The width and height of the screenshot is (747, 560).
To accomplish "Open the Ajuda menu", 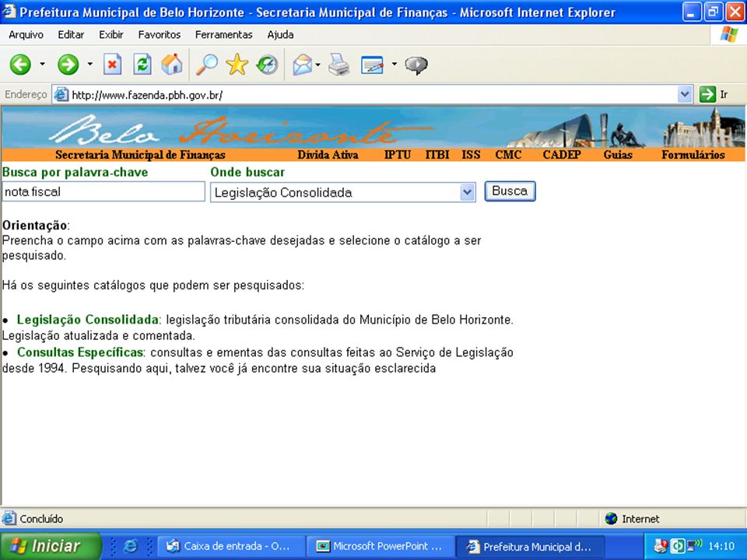I will pyautogui.click(x=280, y=35).
